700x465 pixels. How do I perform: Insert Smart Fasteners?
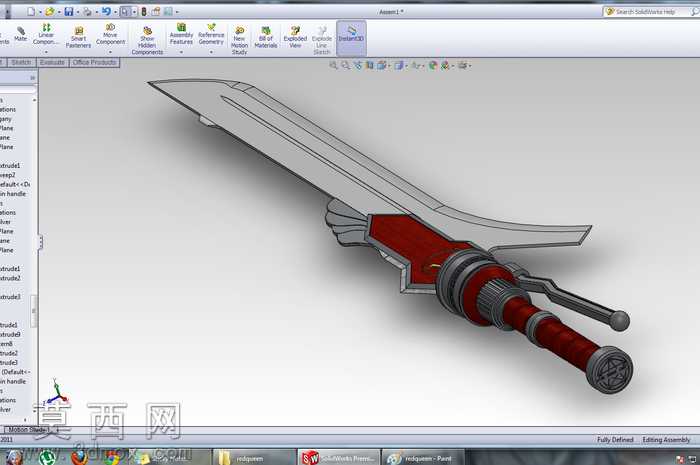[x=78, y=37]
